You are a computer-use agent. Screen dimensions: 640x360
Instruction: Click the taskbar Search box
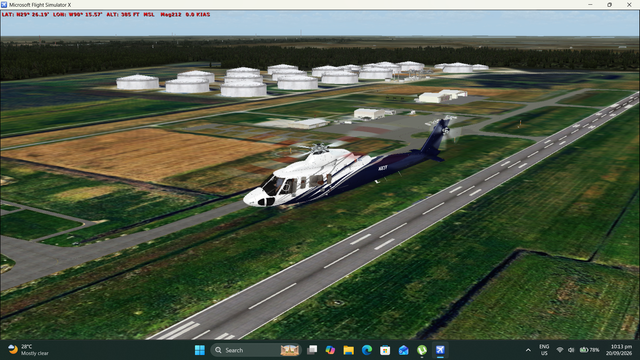tap(256, 350)
